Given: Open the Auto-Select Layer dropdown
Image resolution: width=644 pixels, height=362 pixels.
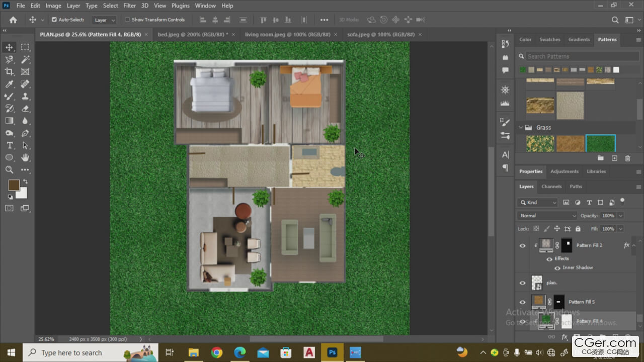Looking at the screenshot, I should coord(104,20).
